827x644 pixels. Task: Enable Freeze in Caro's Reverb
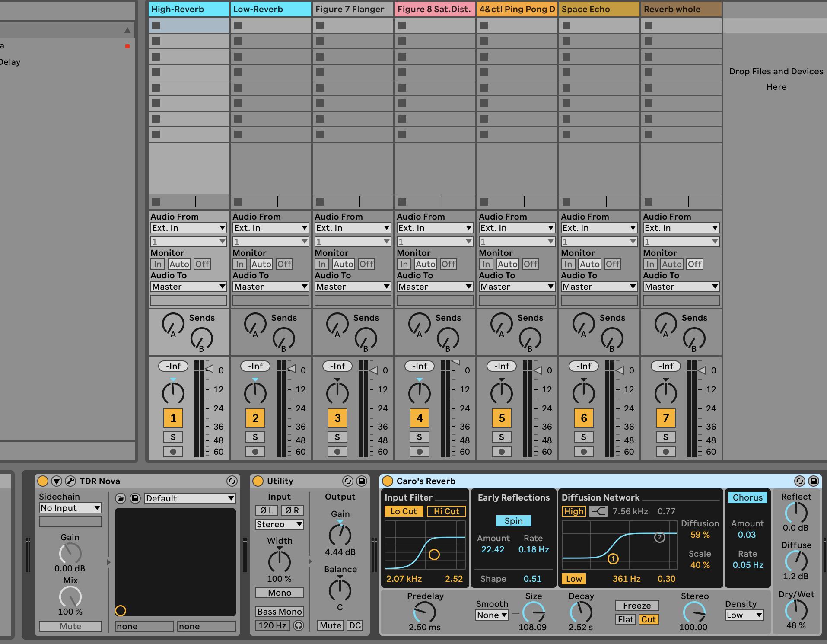tap(636, 606)
